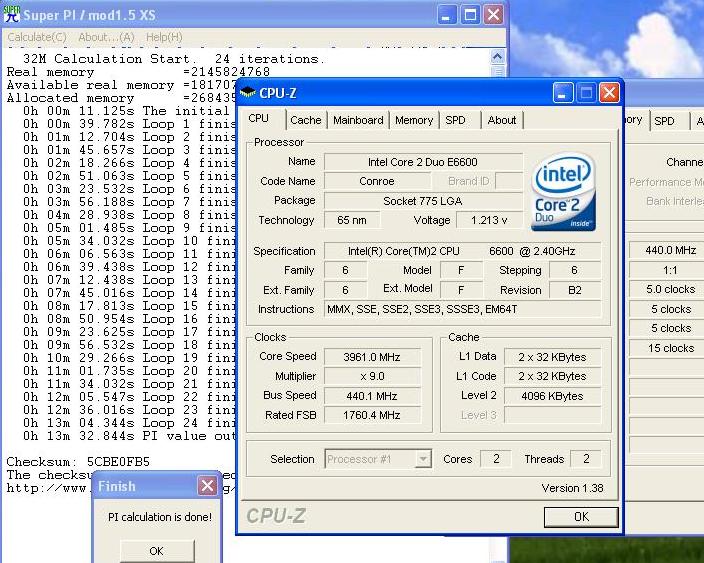
Task: Click the Core Speed value 3961.0 MHz
Action: point(372,357)
